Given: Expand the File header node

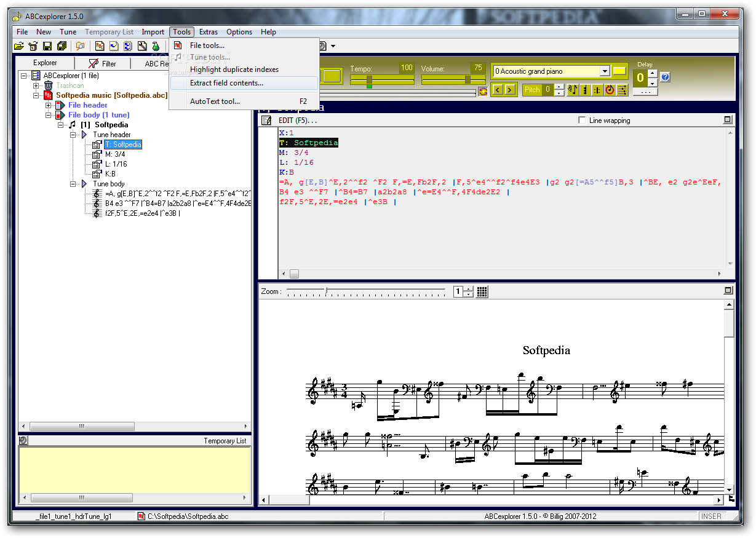Looking at the screenshot, I should tap(48, 105).
